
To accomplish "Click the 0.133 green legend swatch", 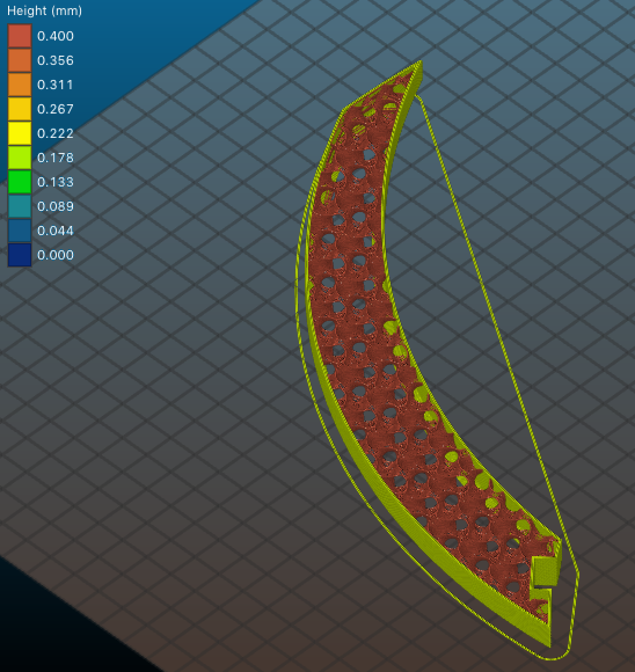I will [x=20, y=182].
